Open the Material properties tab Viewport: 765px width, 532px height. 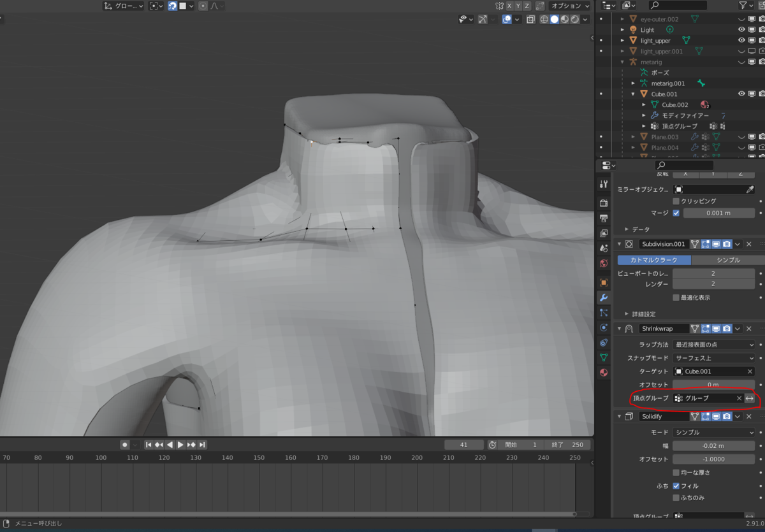[x=604, y=373]
